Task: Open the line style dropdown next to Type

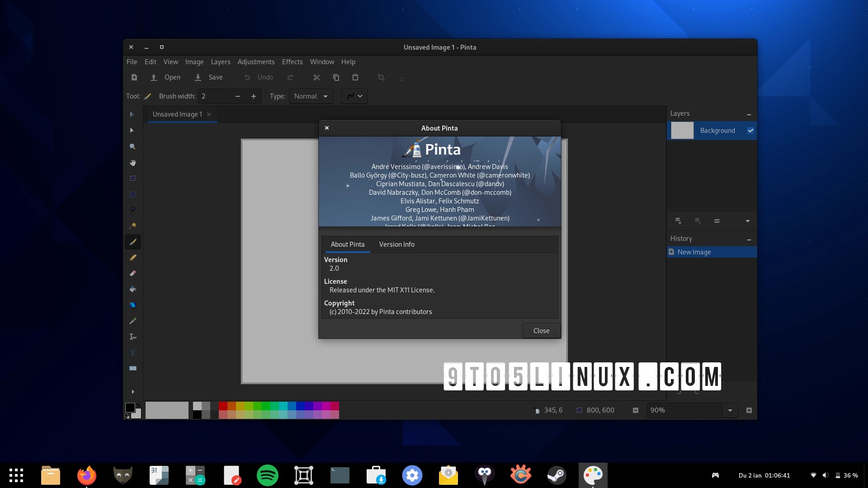Action: (x=354, y=96)
